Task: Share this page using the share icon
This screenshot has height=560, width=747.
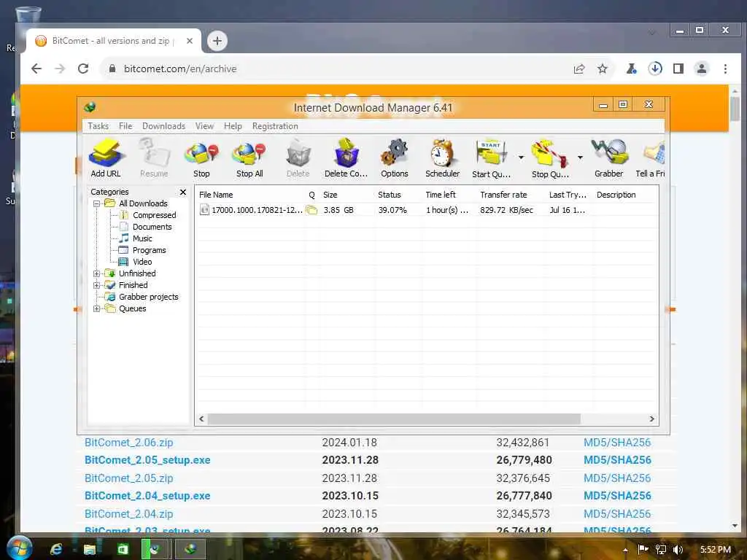Action: 579,69
